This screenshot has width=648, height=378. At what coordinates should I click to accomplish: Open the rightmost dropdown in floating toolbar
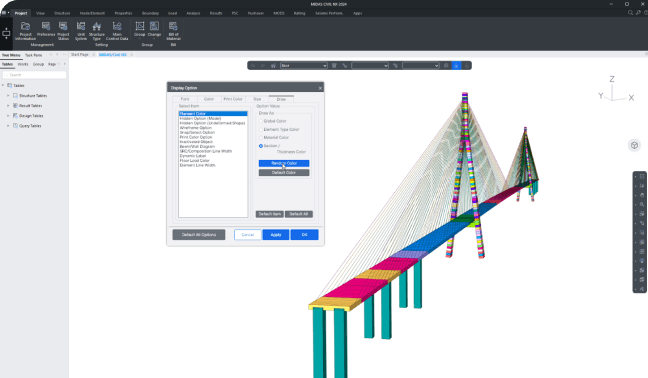[421, 66]
